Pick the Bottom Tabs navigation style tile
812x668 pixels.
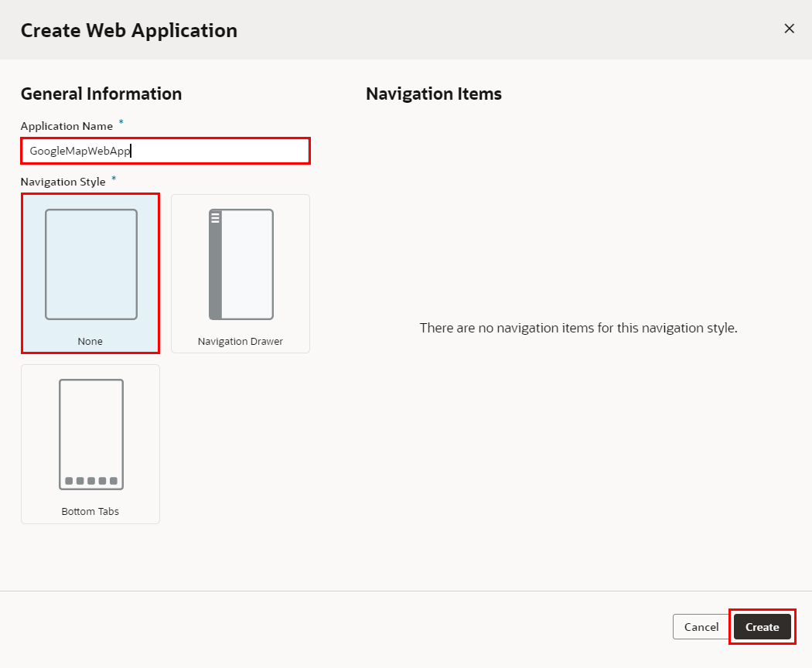[90, 444]
